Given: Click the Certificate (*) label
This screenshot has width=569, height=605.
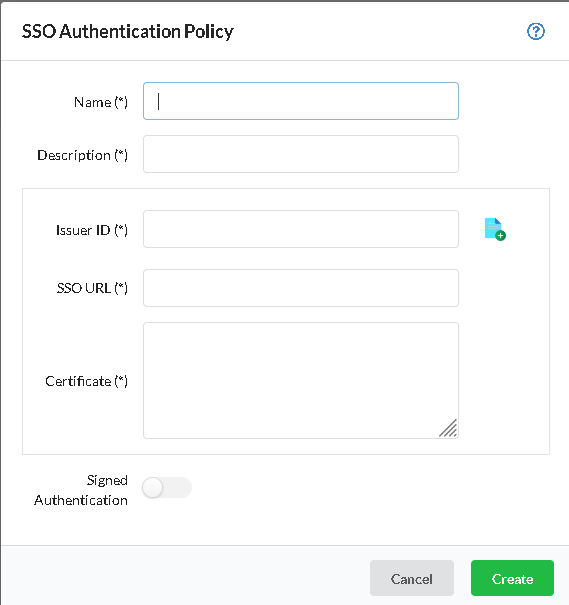Looking at the screenshot, I should pyautogui.click(x=86, y=381).
